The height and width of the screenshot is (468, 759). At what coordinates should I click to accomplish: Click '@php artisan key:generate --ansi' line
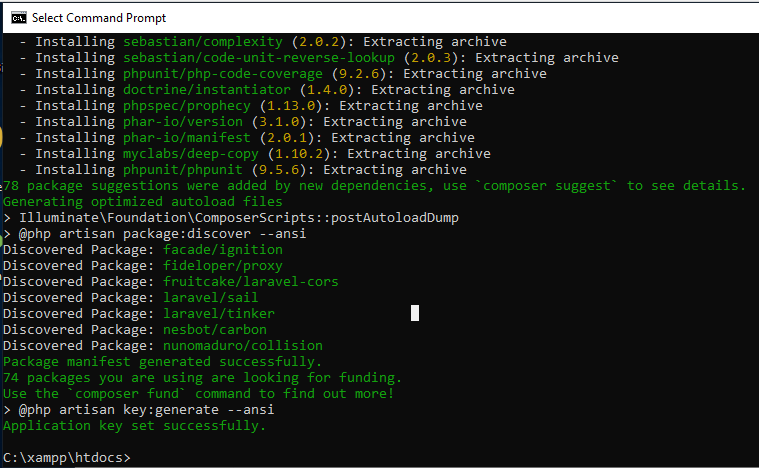139,409
